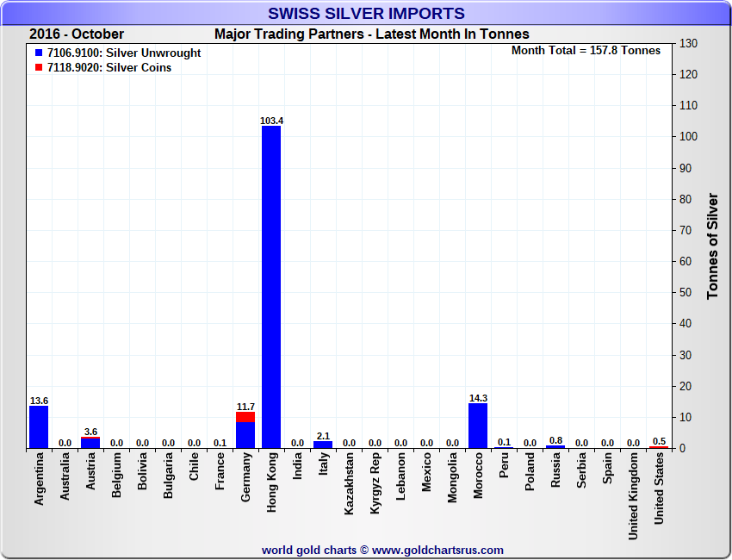Viewport: 732px width, 560px height.
Task: Click the Morocco bar in the chart
Action: pos(478,426)
